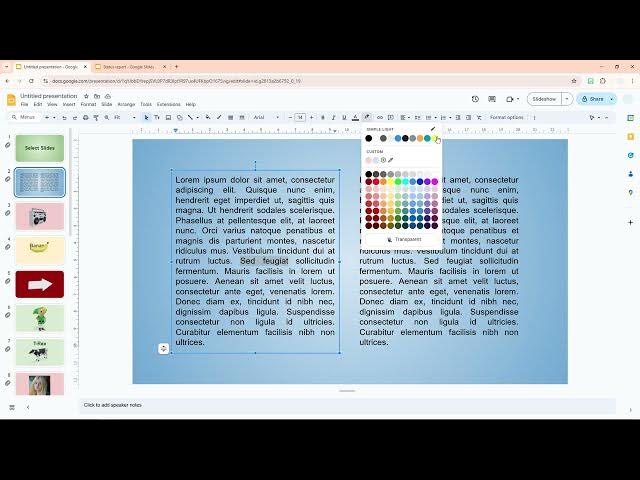Star the Untitled presentation
640x480 pixels.
coord(86,96)
